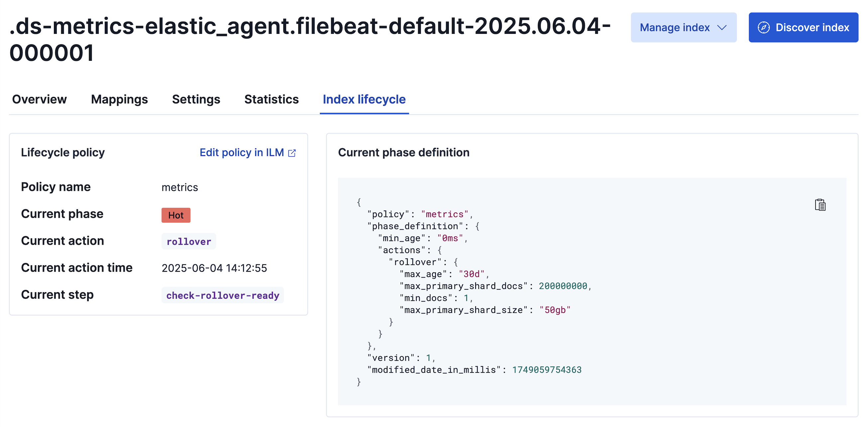The height and width of the screenshot is (427, 868).
Task: Click the external link icon beside Edit policy in ILM
Action: (292, 152)
